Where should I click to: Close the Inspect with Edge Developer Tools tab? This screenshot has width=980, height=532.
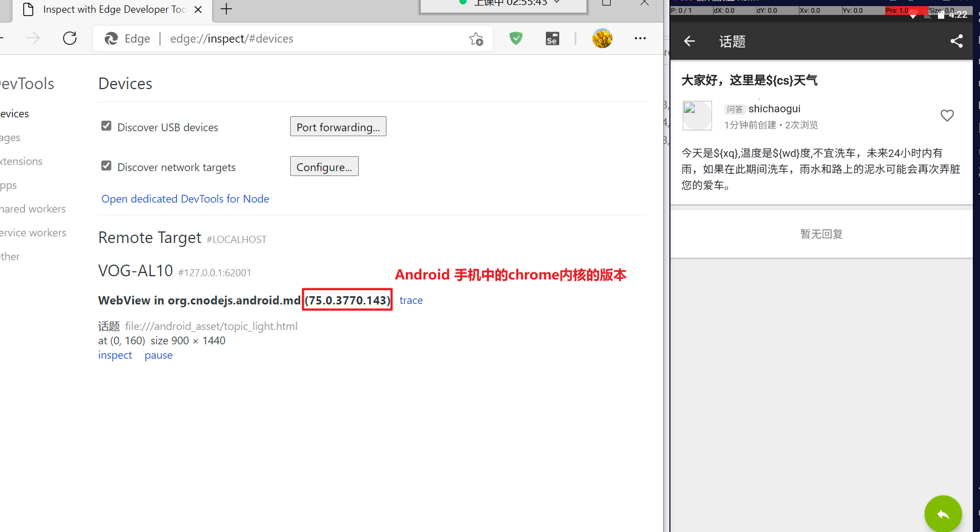198,9
